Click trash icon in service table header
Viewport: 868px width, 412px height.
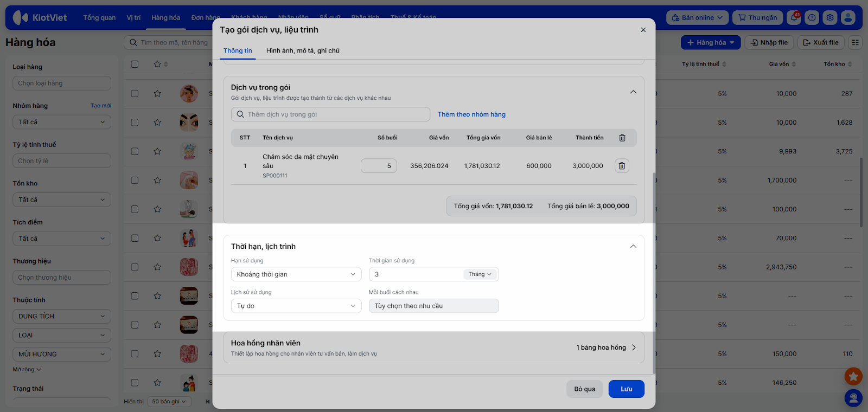point(622,138)
